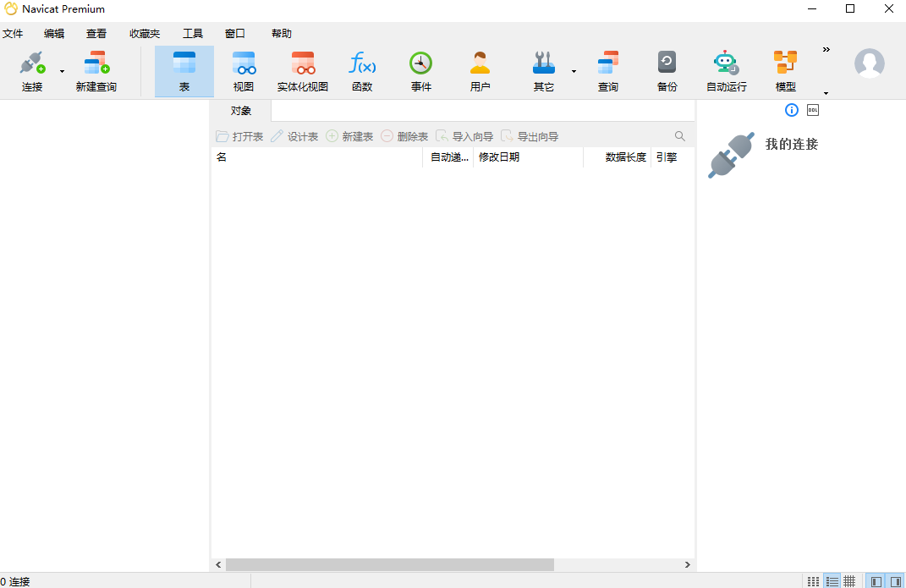Select the 对象 tab
906x588 pixels.
[x=241, y=111]
